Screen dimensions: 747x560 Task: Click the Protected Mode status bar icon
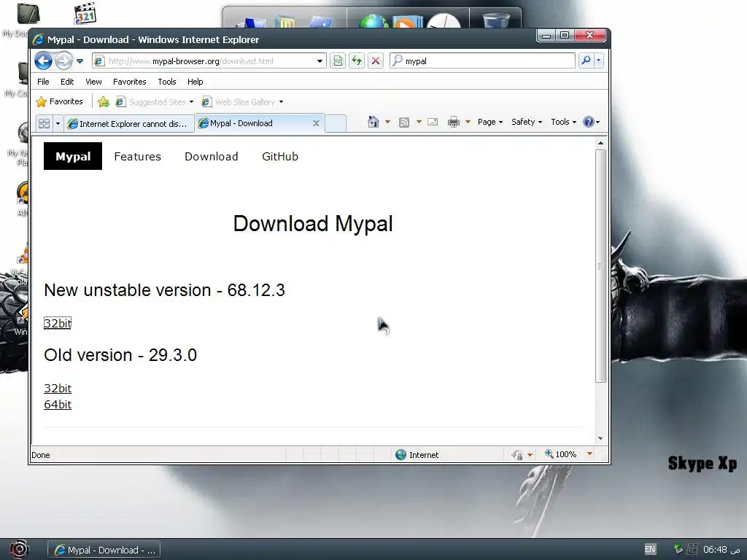pyautogui.click(x=517, y=455)
